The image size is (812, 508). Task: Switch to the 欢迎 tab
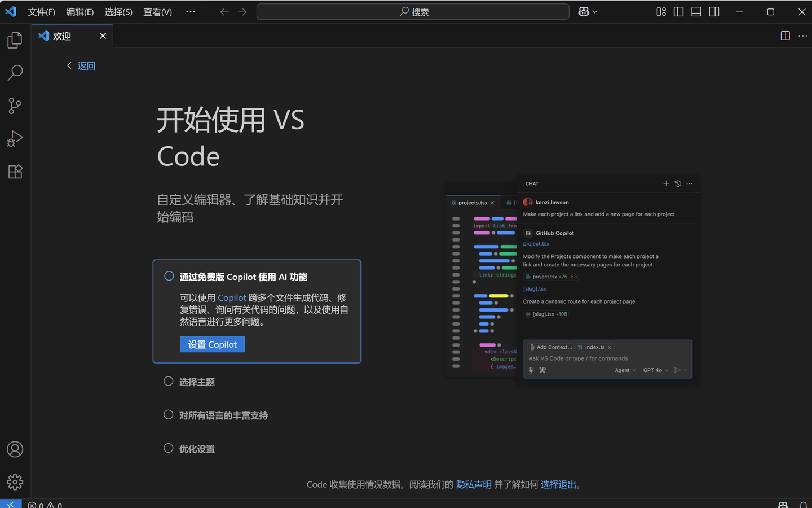[61, 36]
